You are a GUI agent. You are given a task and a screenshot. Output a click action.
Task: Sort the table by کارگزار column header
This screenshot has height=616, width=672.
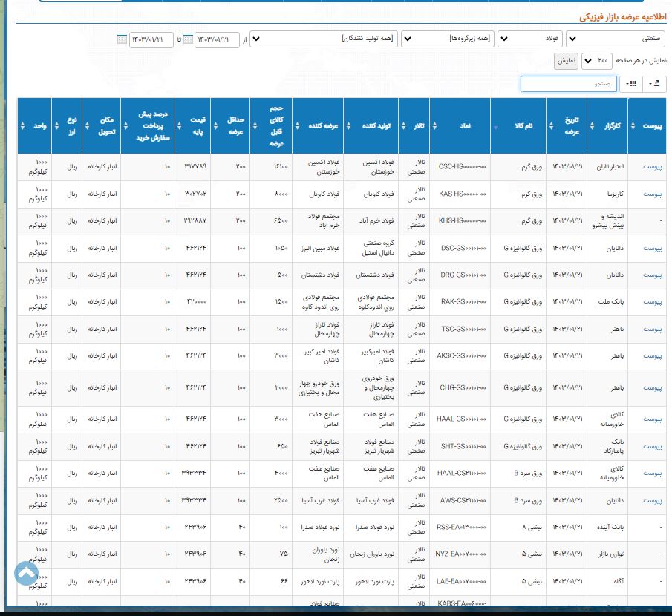[x=607, y=126]
